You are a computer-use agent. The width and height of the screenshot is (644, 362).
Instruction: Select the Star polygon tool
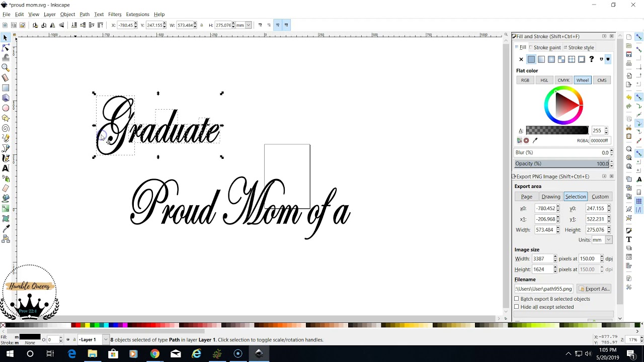pos(6,118)
